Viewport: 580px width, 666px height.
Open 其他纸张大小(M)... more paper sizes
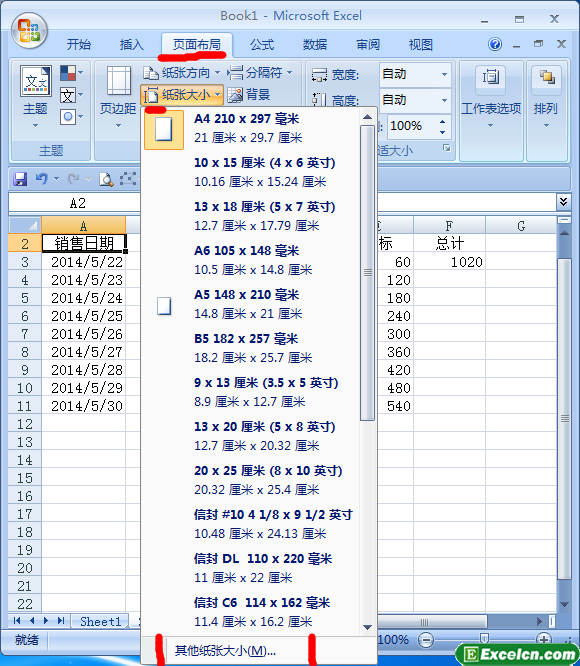coord(259,650)
